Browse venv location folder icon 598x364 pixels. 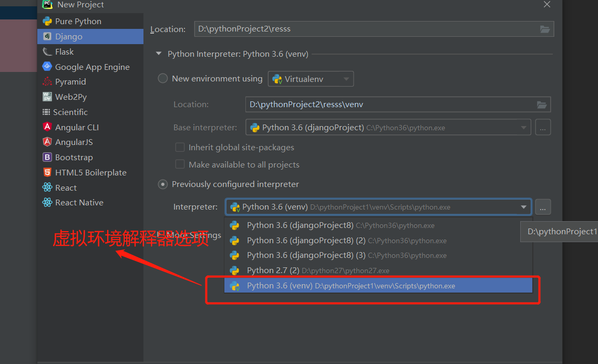(x=542, y=105)
